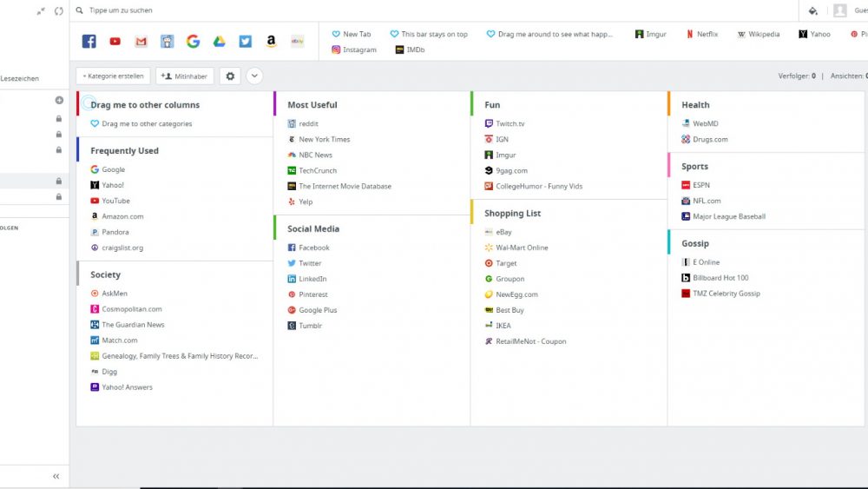
Task: Expand the round chevron-down options button
Action: pyautogui.click(x=254, y=76)
